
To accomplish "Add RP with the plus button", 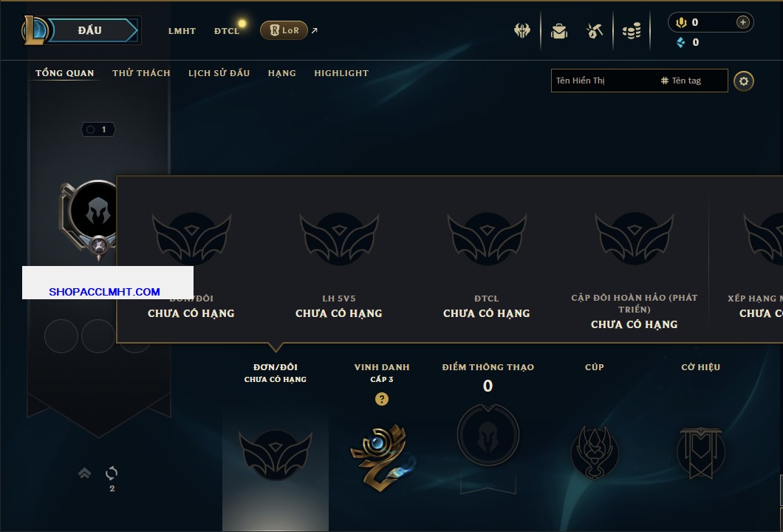I will click(742, 22).
